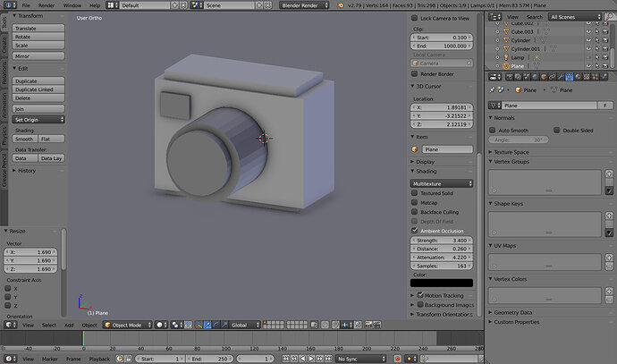This screenshot has height=364, width=617.
Task: Click the AO Strength slider field
Action: pyautogui.click(x=442, y=240)
